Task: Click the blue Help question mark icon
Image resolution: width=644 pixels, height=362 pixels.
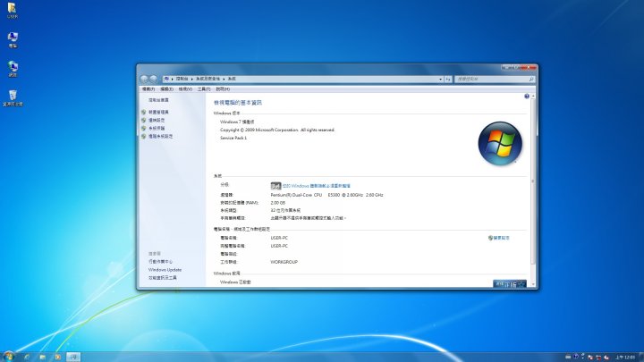Action: (x=527, y=96)
